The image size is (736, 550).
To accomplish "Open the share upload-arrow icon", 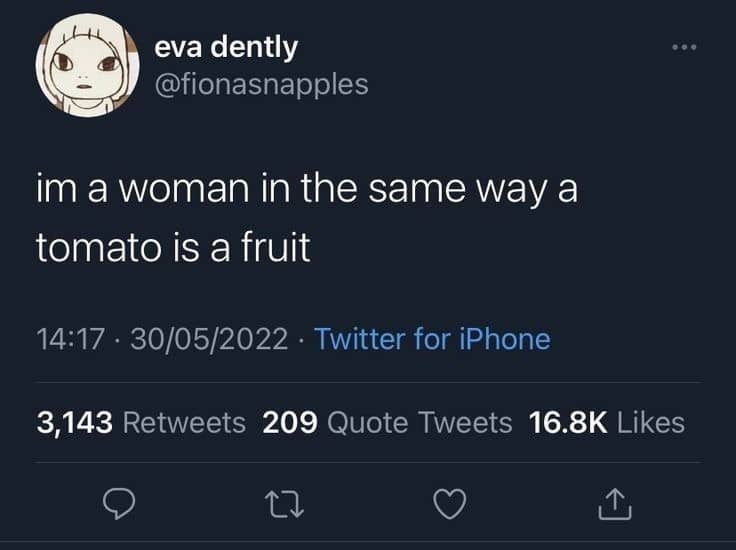I will (x=615, y=504).
